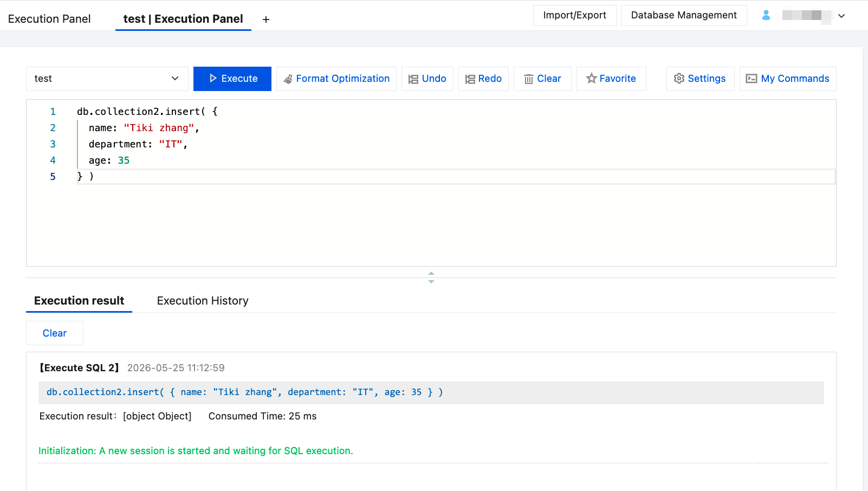Screen dimensions: 868x491
Task: Switch to the Execution Panel tab
Action: (x=49, y=19)
